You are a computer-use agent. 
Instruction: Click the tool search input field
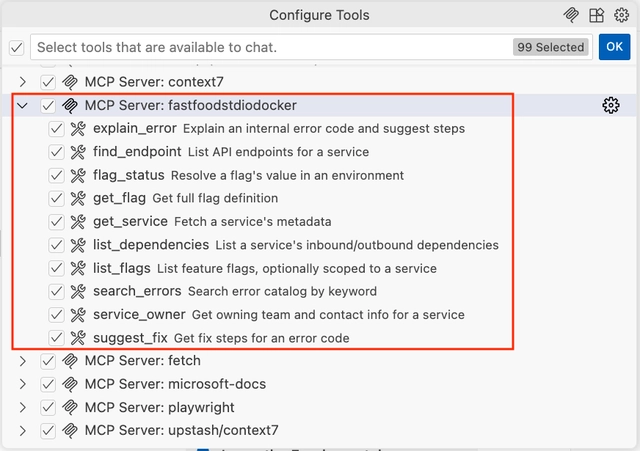pyautogui.click(x=270, y=47)
